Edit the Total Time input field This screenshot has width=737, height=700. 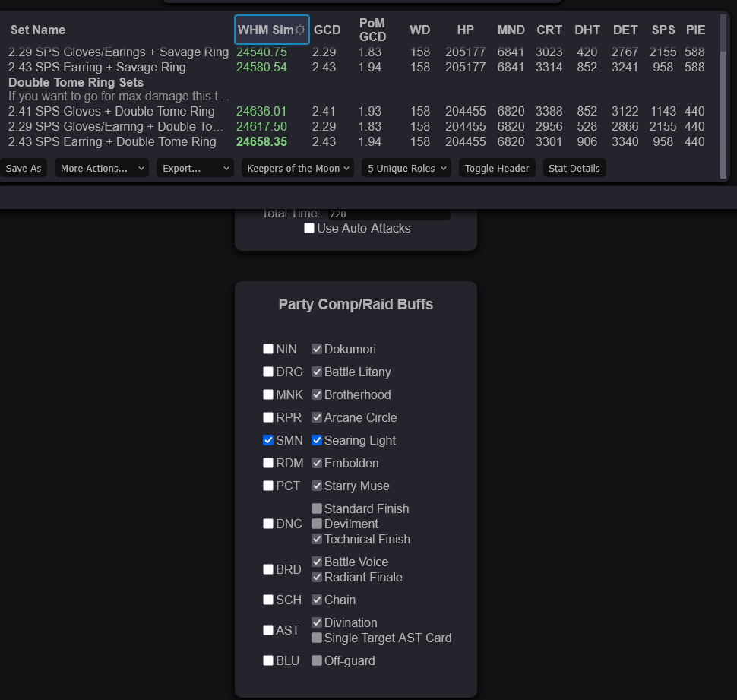tap(389, 214)
